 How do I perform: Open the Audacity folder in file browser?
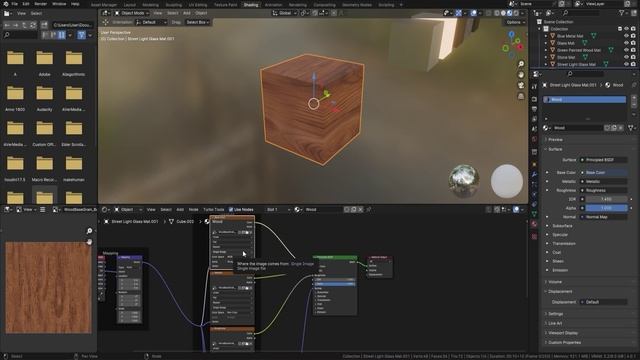click(44, 98)
